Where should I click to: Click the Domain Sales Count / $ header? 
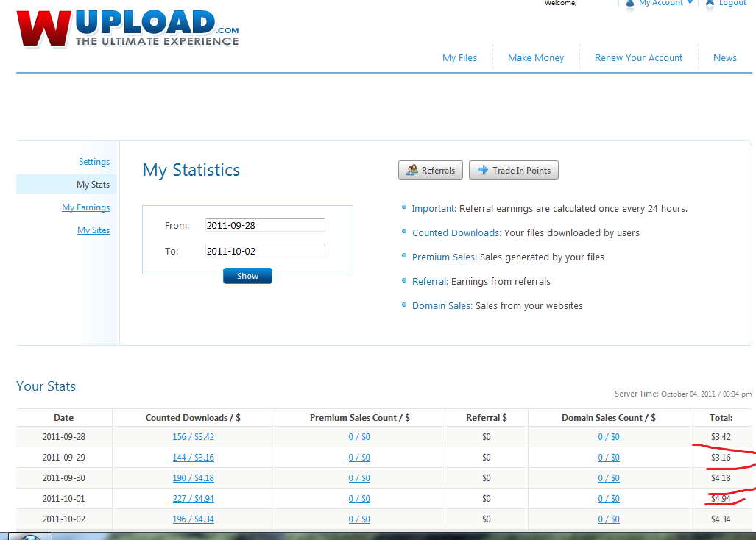pos(609,418)
